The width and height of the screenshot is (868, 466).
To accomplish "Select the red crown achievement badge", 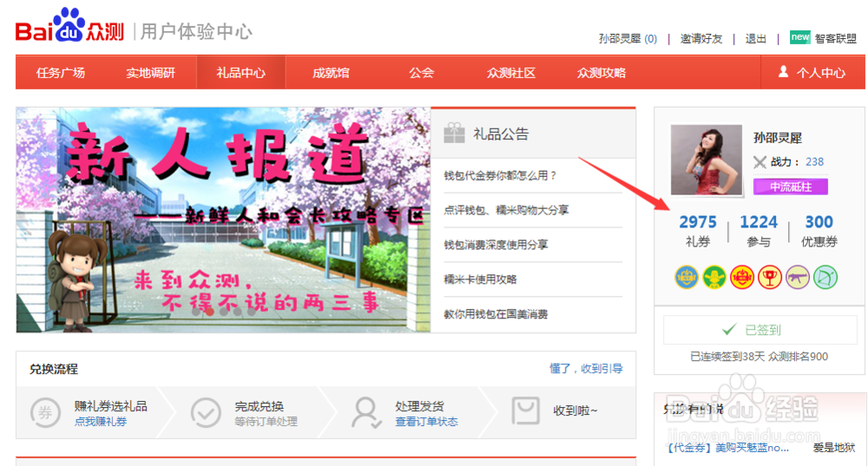I will [x=742, y=277].
